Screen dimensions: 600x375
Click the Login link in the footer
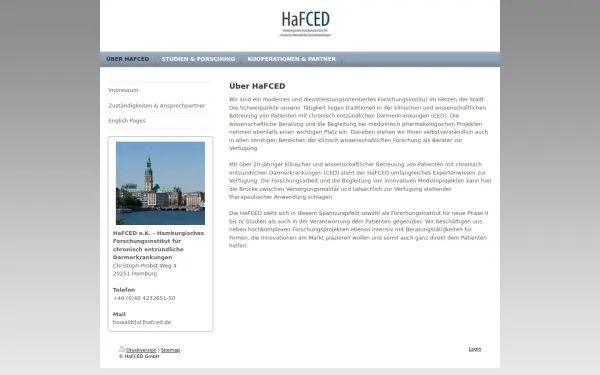[475, 349]
